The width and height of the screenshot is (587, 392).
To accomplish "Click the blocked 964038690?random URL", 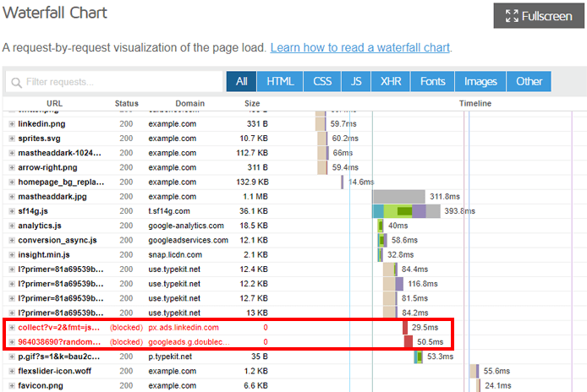I will 59,342.
